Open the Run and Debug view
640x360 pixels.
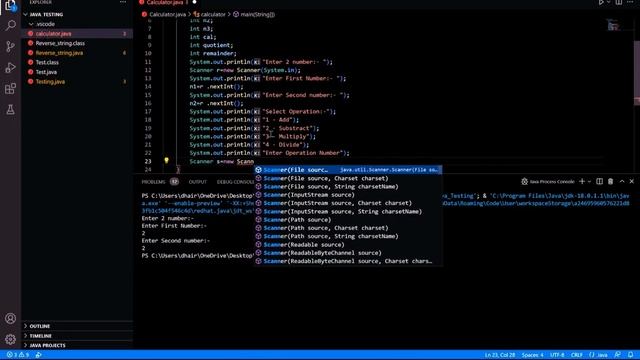10,68
